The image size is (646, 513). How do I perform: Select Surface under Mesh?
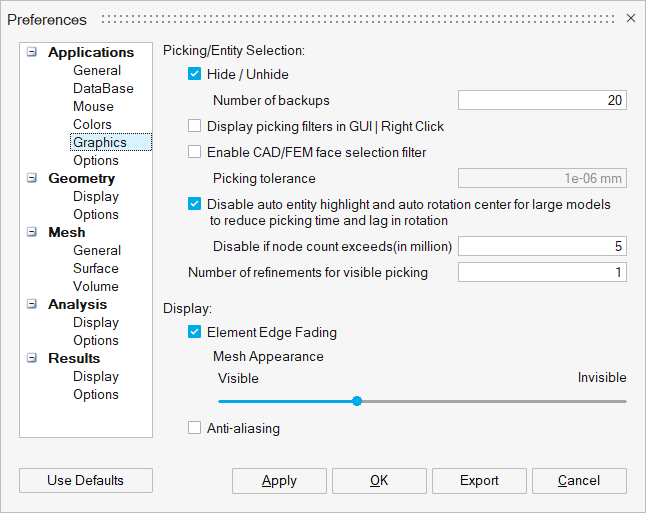click(96, 268)
